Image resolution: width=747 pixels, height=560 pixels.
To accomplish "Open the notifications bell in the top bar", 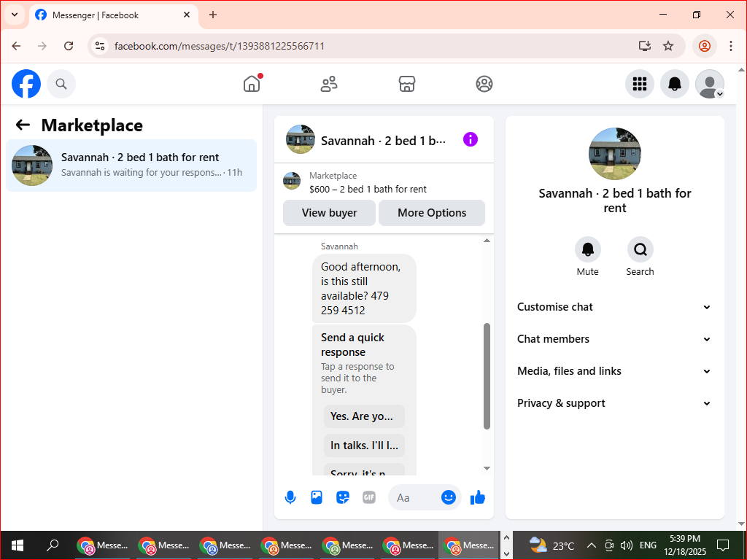I will [675, 84].
